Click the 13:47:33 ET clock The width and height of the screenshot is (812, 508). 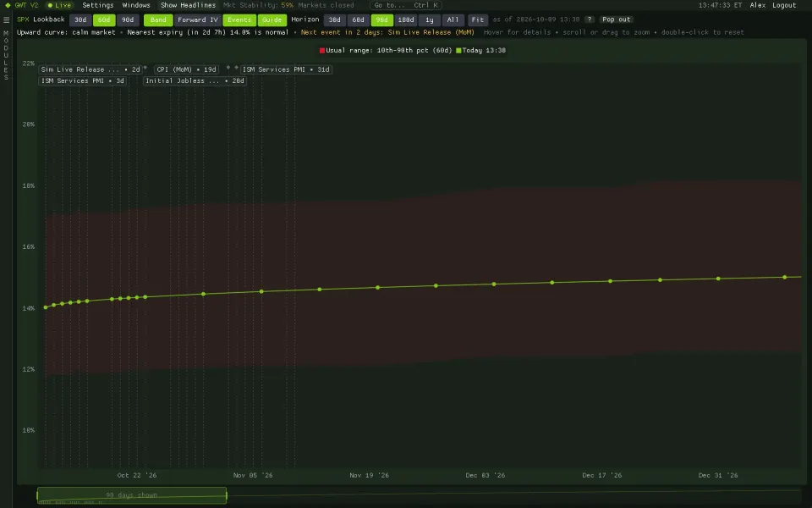pos(720,5)
